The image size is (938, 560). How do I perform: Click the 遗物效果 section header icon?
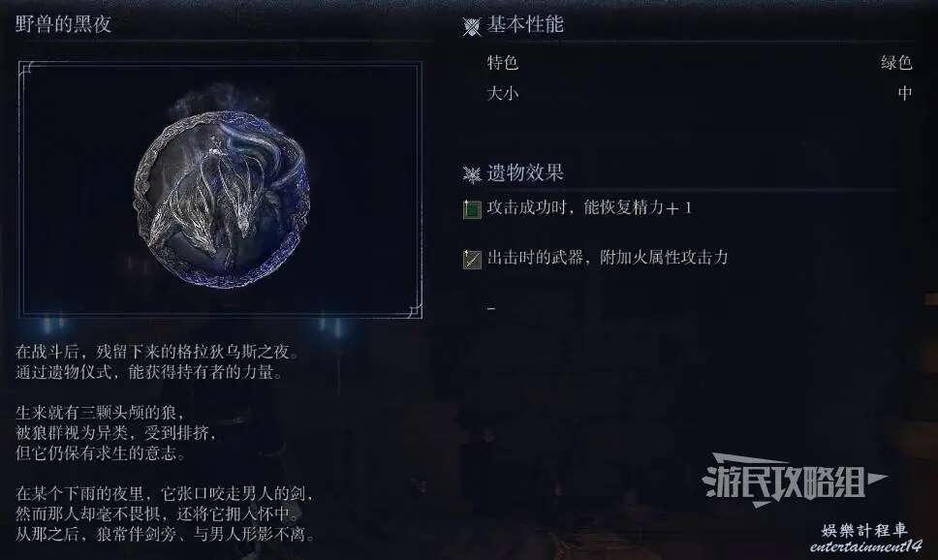[471, 174]
